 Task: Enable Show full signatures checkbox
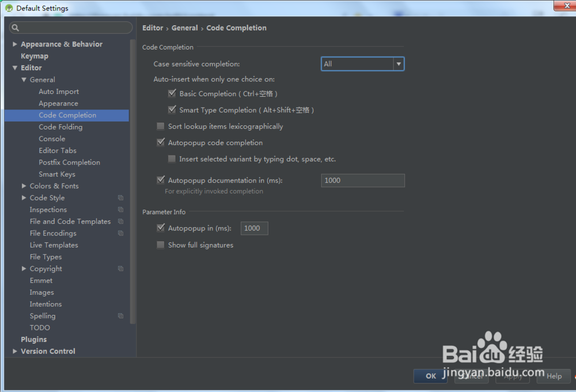(161, 245)
